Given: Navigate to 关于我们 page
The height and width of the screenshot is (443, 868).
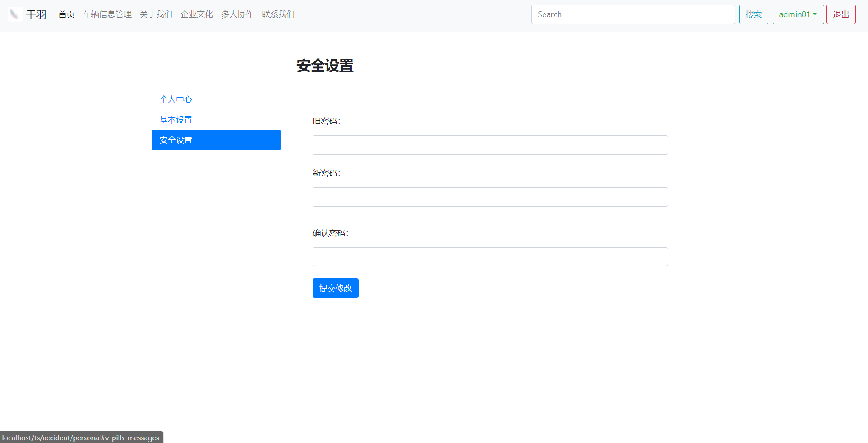Looking at the screenshot, I should [x=156, y=14].
